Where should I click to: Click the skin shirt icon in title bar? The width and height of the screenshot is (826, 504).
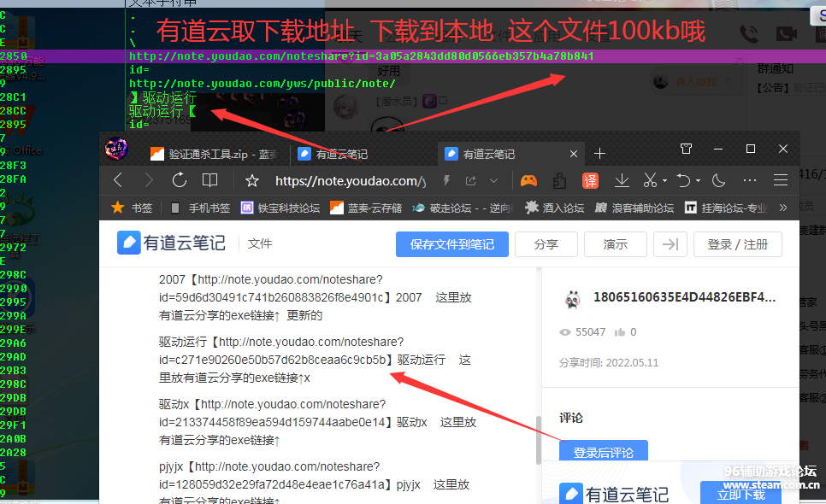tap(686, 149)
